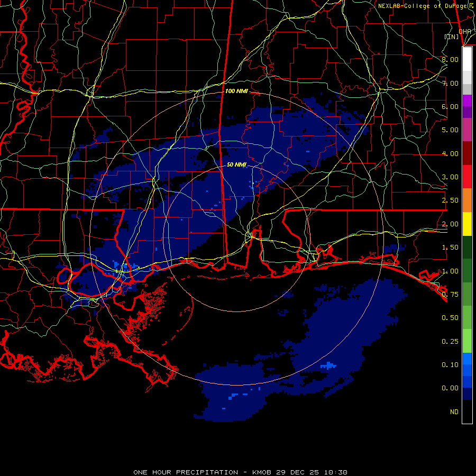This screenshot has width=476, height=476.
Task: Click the ND label on the legend
Action: (x=454, y=412)
